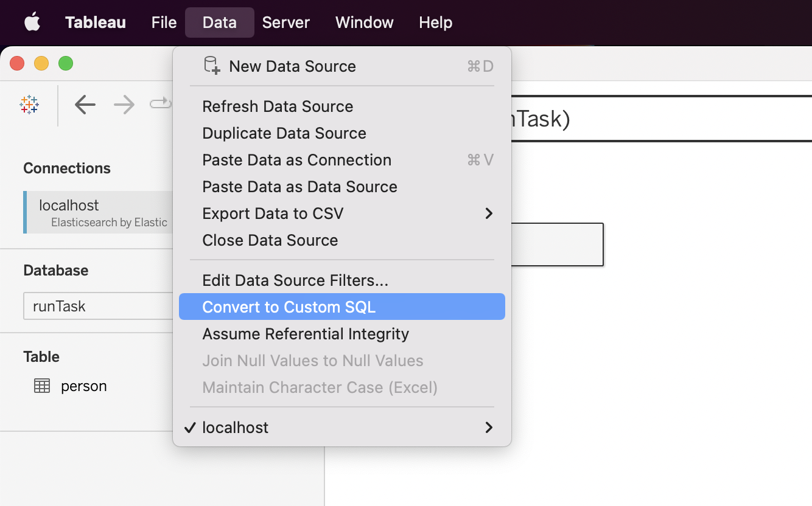Screen dimensions: 812x506
Task: Open the Apple menu
Action: point(32,22)
